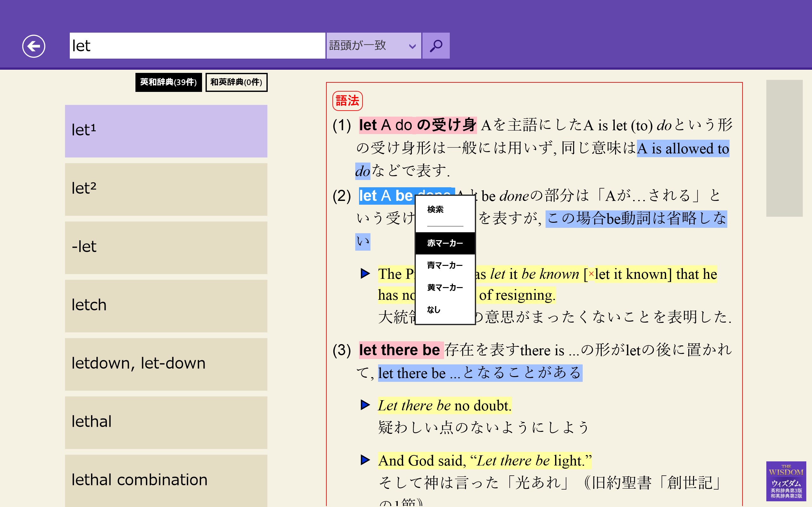Click the dropdown chevron next to 語頭が一致
Image resolution: width=812 pixels, height=507 pixels.
412,46
